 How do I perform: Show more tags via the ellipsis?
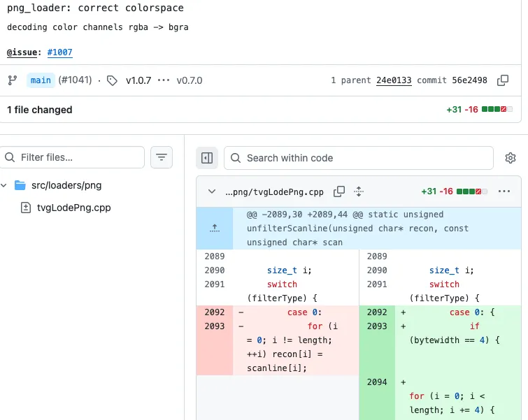(164, 80)
